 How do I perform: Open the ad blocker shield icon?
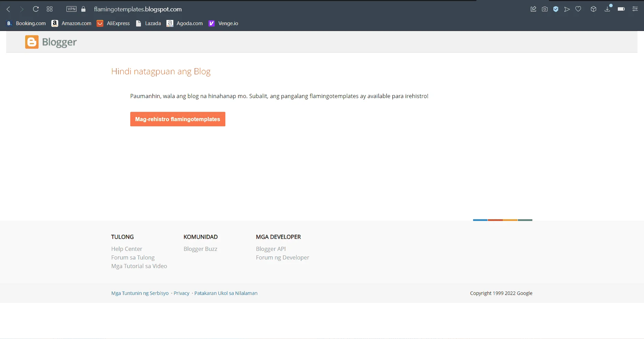556,9
